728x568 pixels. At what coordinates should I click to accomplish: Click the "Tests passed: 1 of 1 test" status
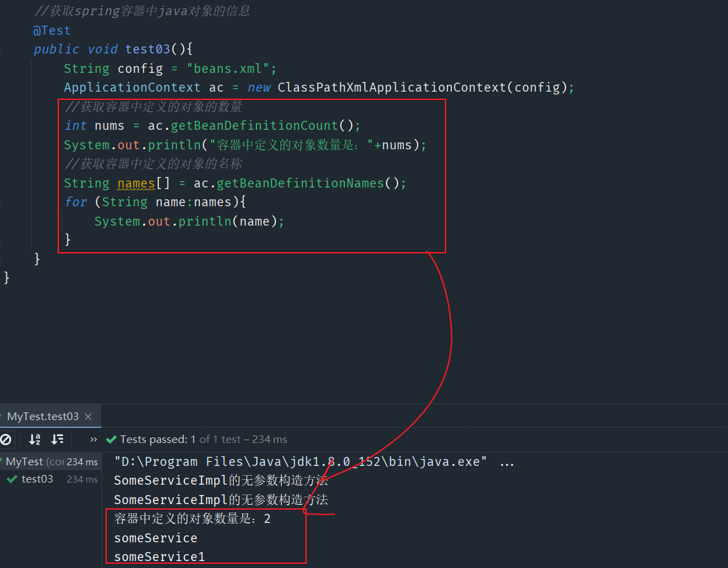180,440
